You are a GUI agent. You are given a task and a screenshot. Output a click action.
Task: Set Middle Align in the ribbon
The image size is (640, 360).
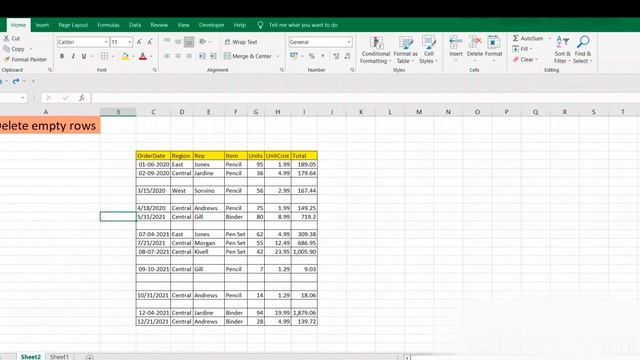[x=178, y=42]
